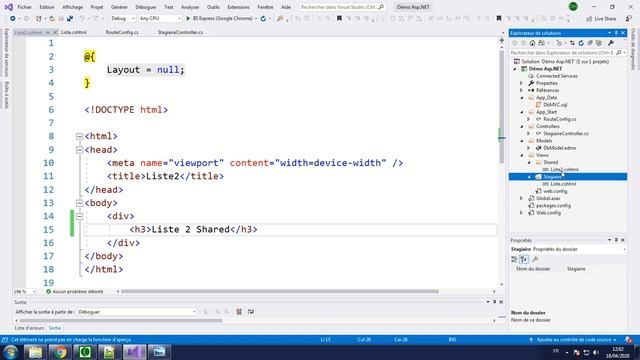Collapse the div tag outlining box
Viewport: 640px width, 360px height.
click(80, 216)
